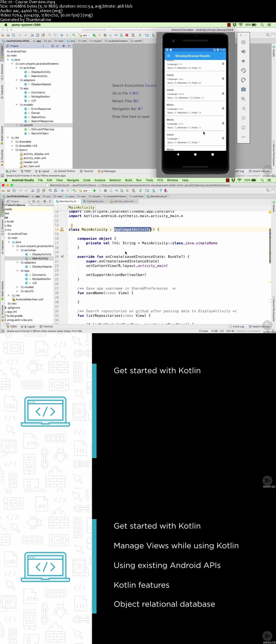The width and height of the screenshot is (276, 644).
Task: Click the emulator zoom magnifier icon
Action: 243,99
